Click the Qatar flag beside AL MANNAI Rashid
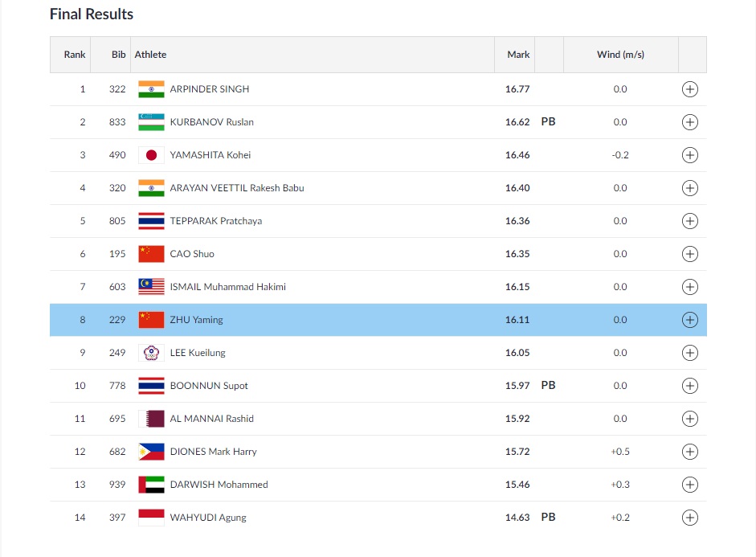Screen dimensions: 756x557 point(151,419)
